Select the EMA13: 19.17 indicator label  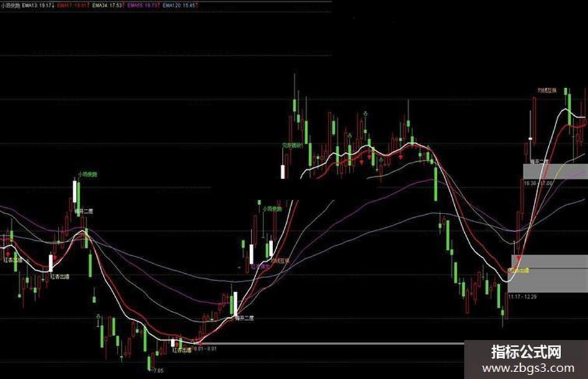38,6
